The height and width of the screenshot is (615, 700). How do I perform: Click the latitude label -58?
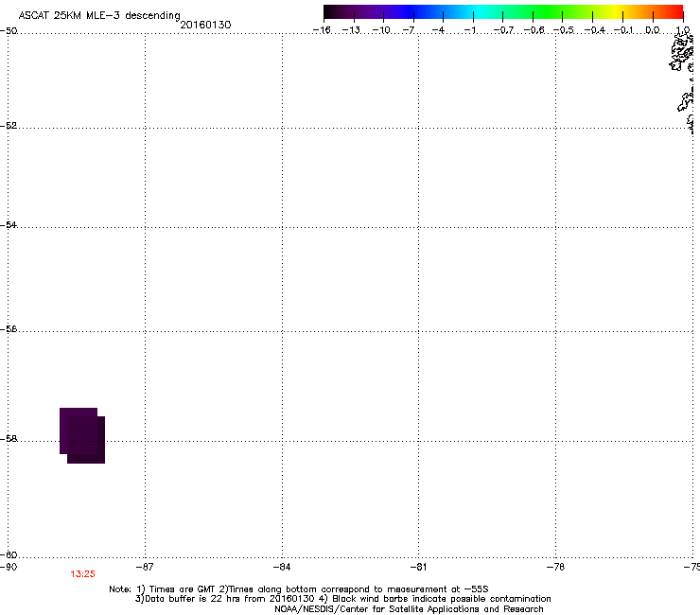[9, 439]
